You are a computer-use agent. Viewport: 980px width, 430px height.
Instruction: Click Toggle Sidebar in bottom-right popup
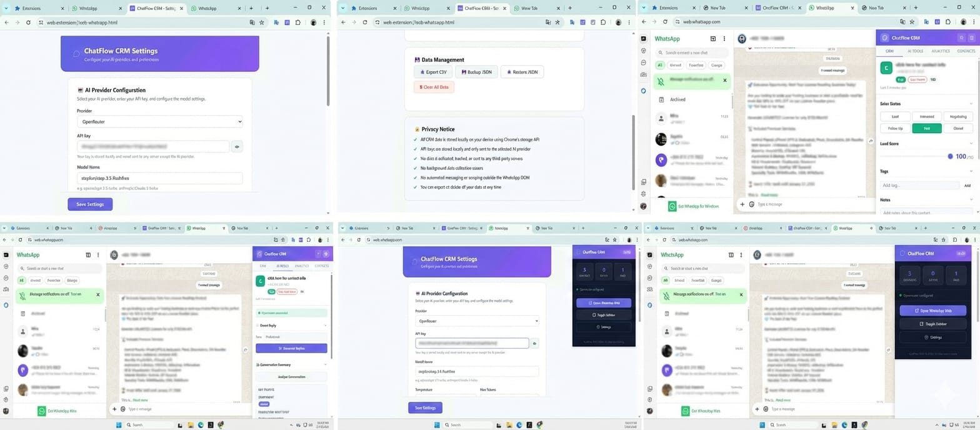(x=934, y=324)
